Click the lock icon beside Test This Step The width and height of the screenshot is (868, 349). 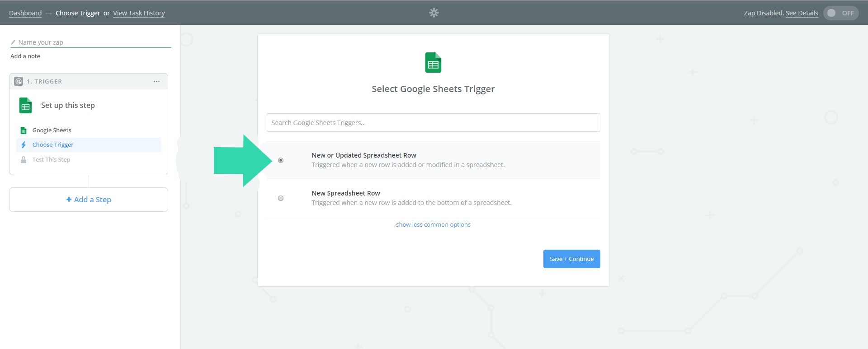coord(24,160)
